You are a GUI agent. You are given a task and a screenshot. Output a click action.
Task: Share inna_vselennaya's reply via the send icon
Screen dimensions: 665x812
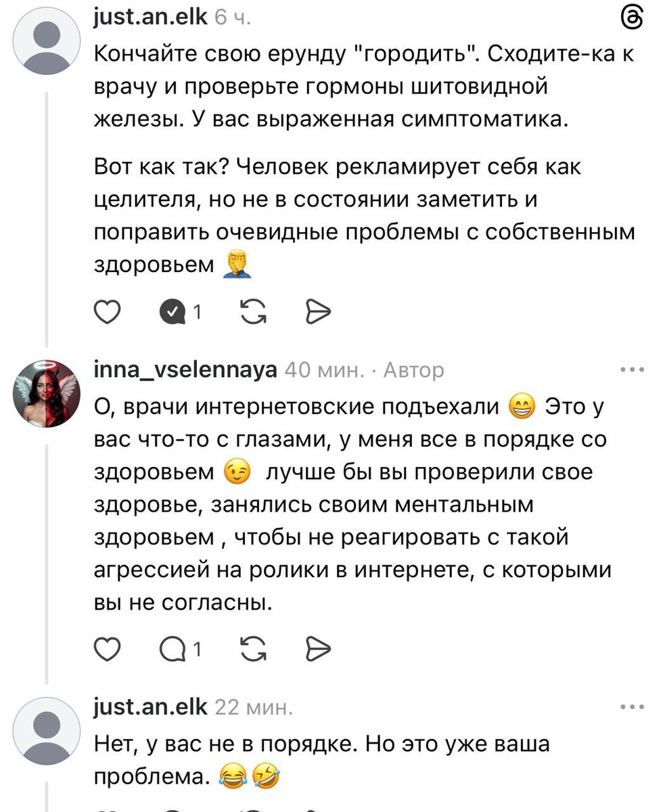[x=317, y=648]
